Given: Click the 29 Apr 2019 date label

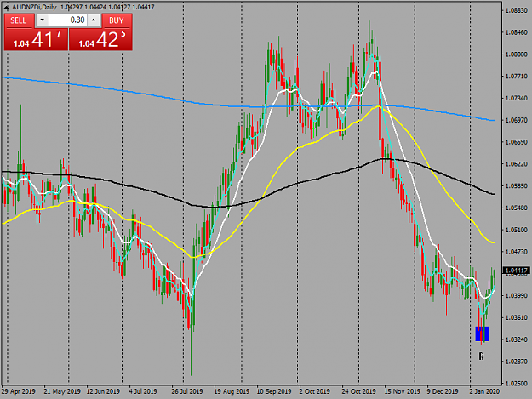Looking at the screenshot, I should pos(19,391).
